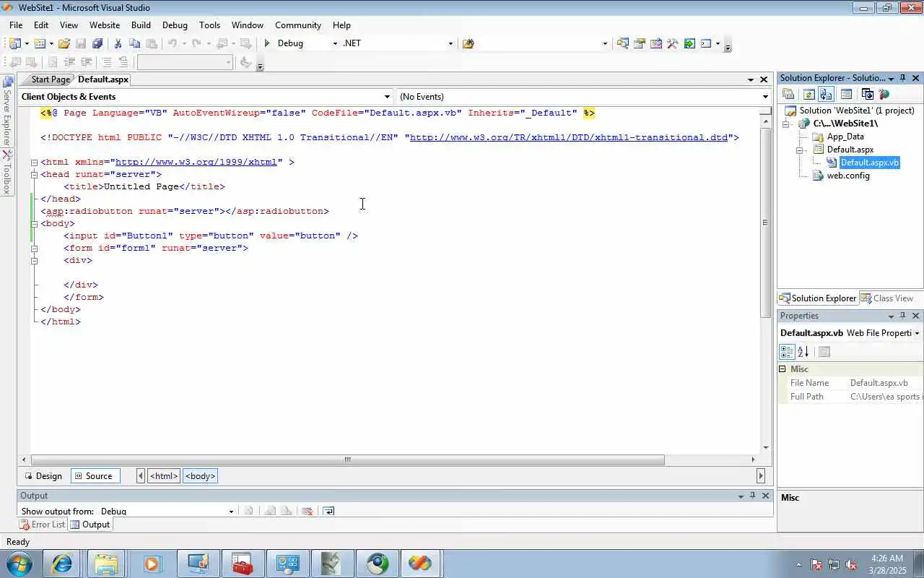The image size is (924, 578).
Task: Open Solution Explorer from the main toolbar
Action: [x=622, y=43]
